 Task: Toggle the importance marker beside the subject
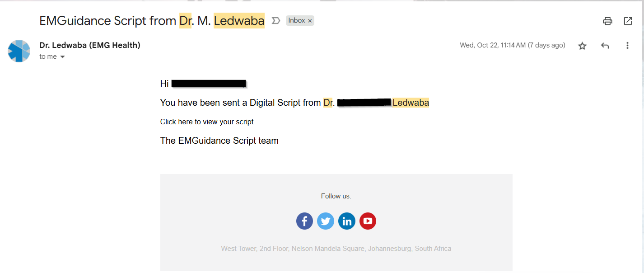point(275,21)
